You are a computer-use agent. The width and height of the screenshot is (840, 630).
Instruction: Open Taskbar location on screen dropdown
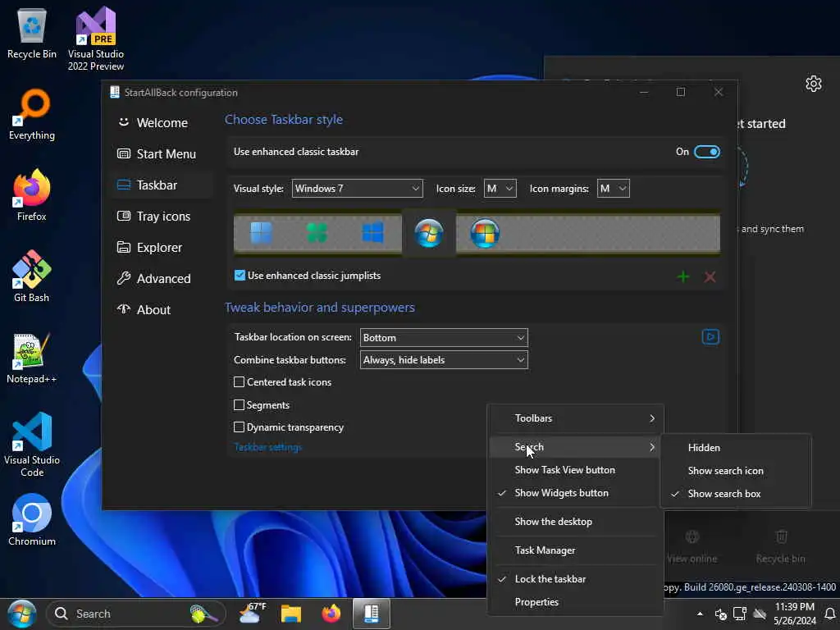pyautogui.click(x=444, y=337)
